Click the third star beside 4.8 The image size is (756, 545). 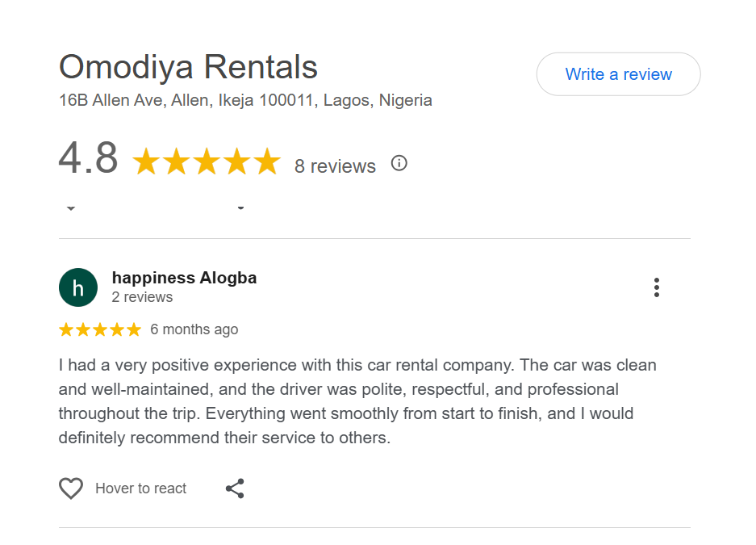(207, 161)
